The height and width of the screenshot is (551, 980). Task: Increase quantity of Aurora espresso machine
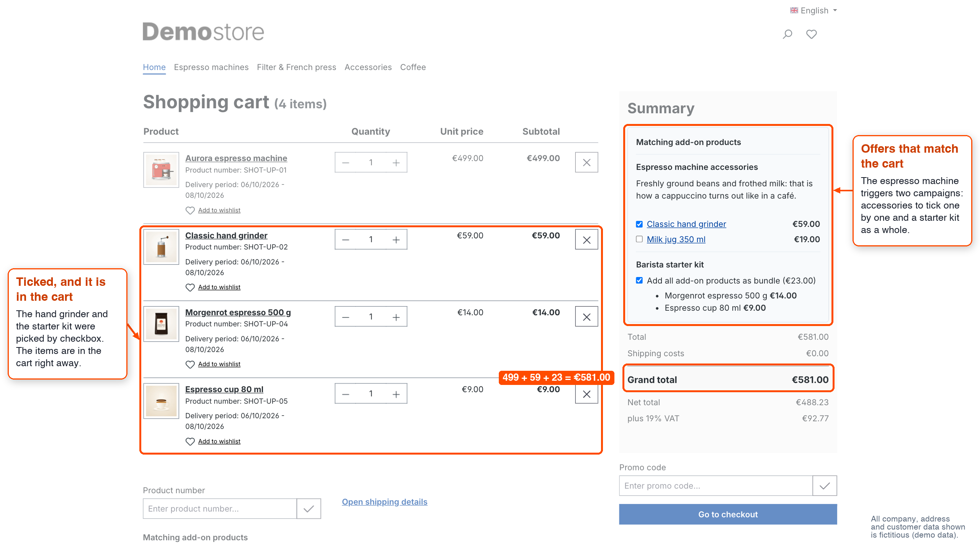(x=396, y=163)
